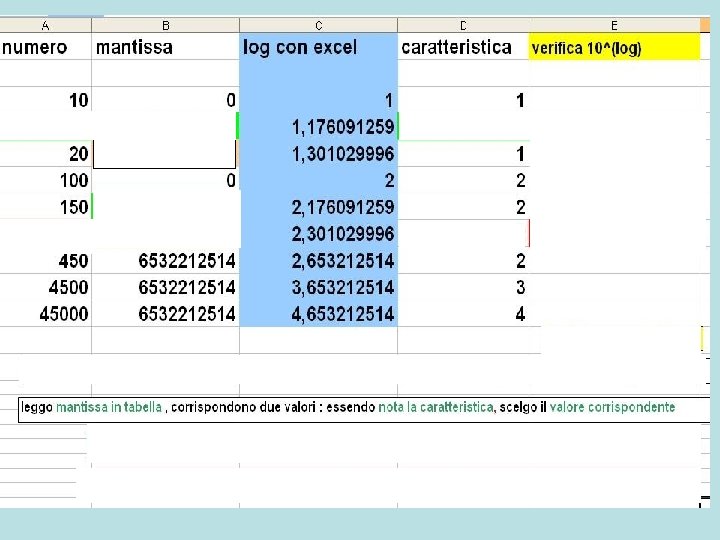Click caratteristica 2 in the row of 150
Image resolution: width=720 pixels, height=540 pixels.
pyautogui.click(x=463, y=207)
